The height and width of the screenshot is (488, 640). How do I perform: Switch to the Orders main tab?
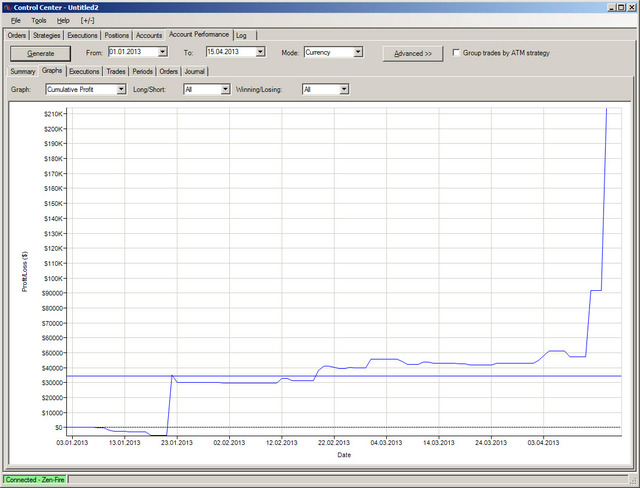pos(17,35)
